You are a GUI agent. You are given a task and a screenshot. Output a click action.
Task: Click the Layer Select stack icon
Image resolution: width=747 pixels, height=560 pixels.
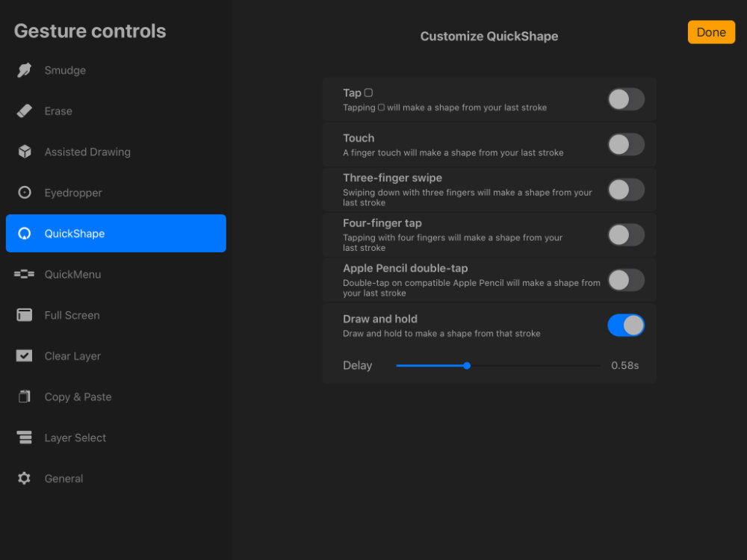click(25, 437)
